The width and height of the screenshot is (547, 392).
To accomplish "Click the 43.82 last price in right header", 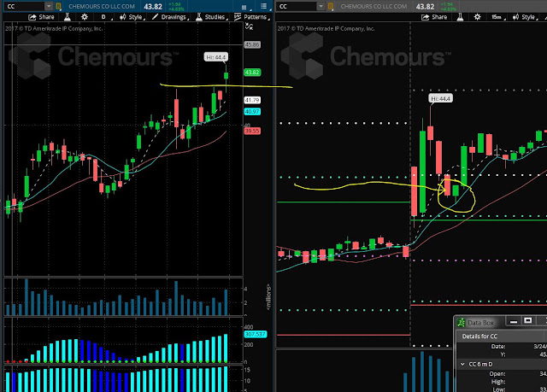I will pos(426,7).
